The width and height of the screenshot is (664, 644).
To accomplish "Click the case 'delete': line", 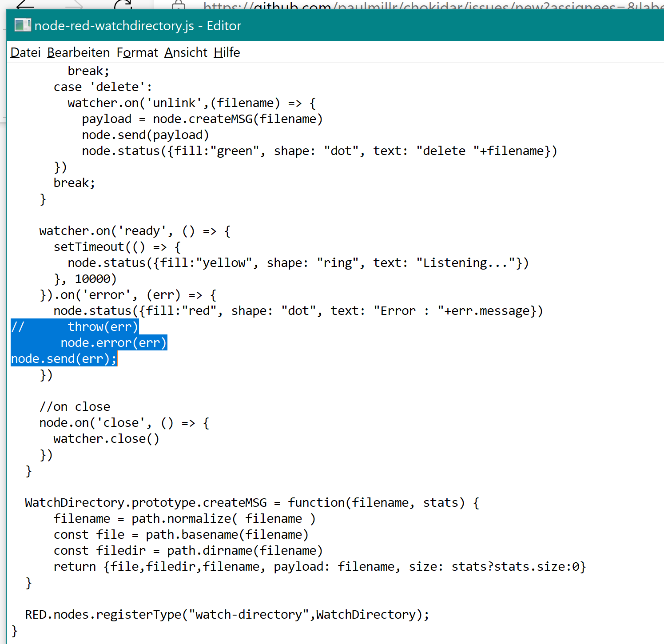I will point(102,86).
